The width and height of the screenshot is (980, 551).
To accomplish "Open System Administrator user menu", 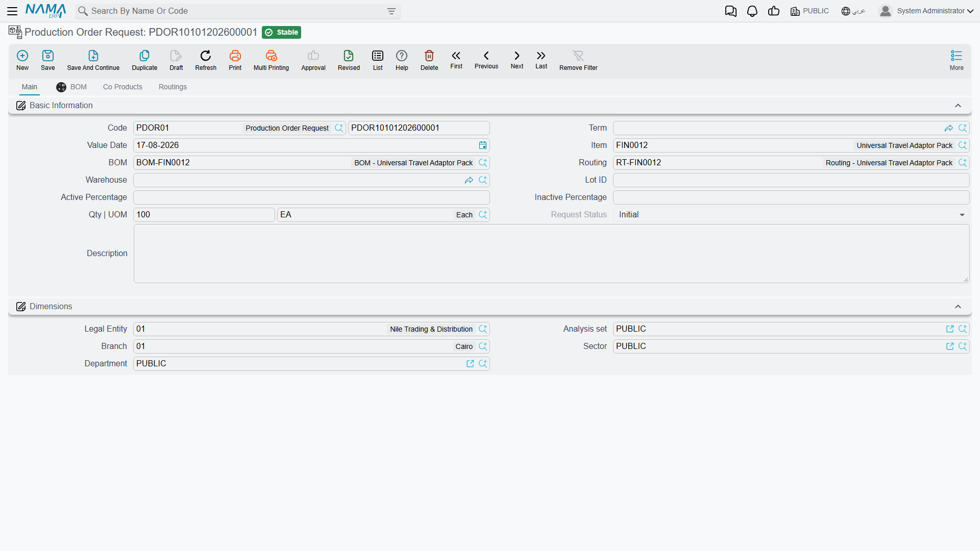I will (926, 11).
